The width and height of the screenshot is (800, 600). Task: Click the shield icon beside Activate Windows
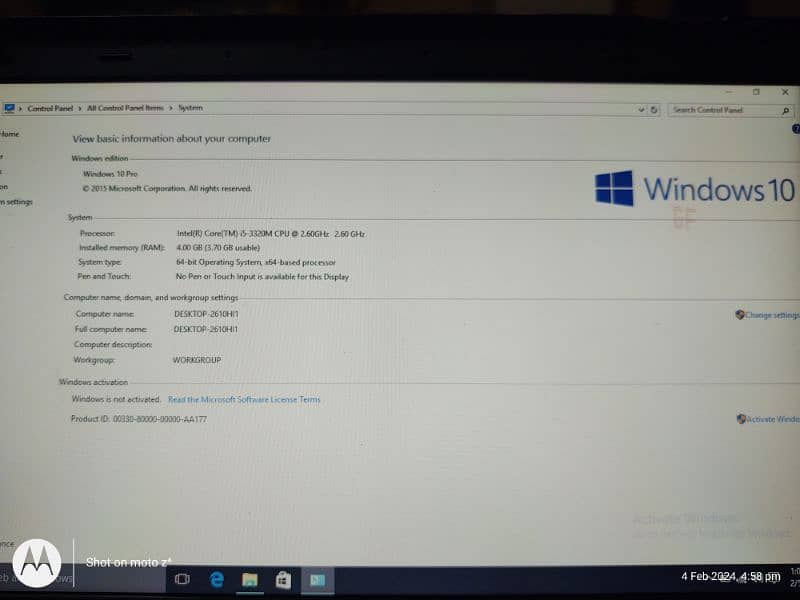[x=741, y=419]
